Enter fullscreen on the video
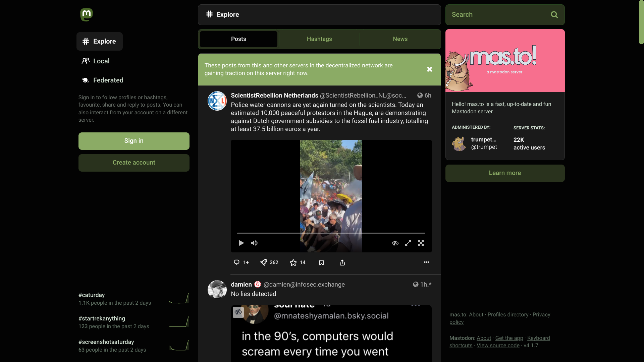 421,243
